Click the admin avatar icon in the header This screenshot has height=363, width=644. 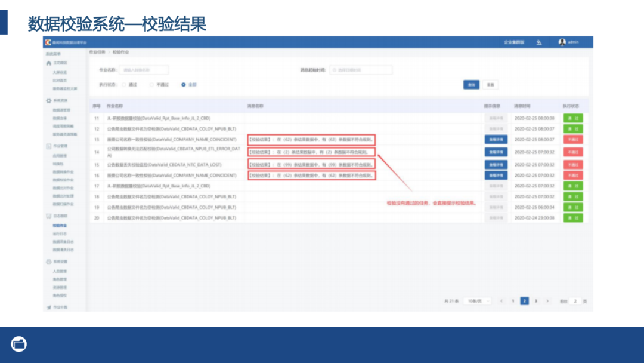[562, 42]
